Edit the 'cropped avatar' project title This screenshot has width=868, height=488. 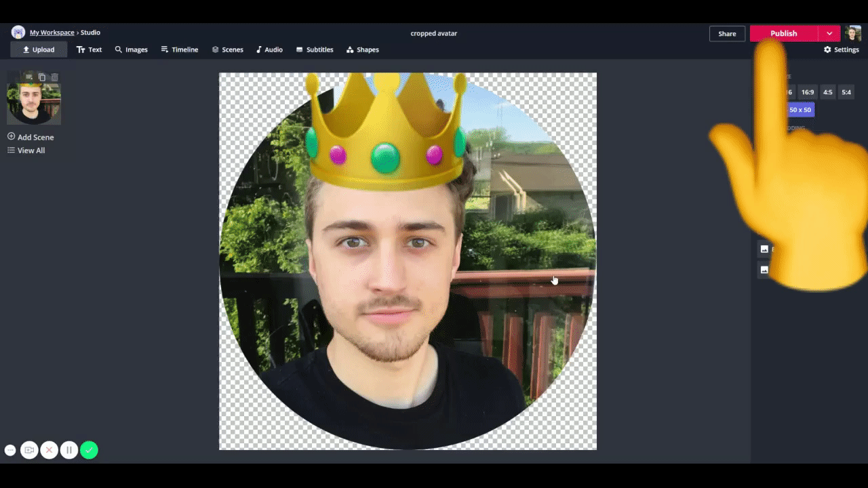434,33
